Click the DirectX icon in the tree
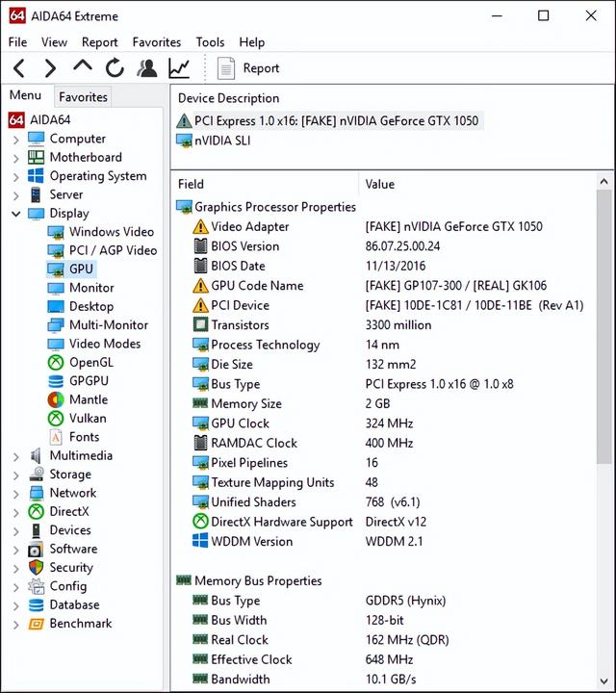Image resolution: width=616 pixels, height=693 pixels. click(x=36, y=511)
